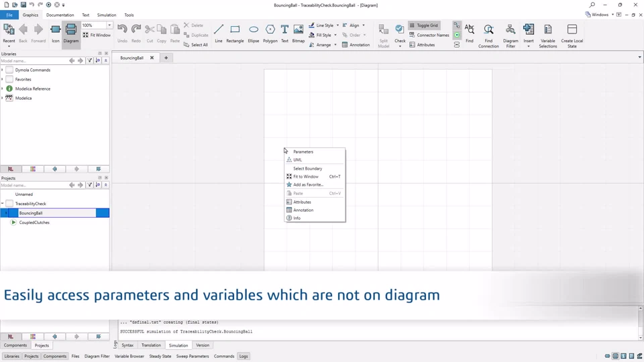Switch to the Version log tab
Viewport: 644px width, 362px height.
pos(203,345)
